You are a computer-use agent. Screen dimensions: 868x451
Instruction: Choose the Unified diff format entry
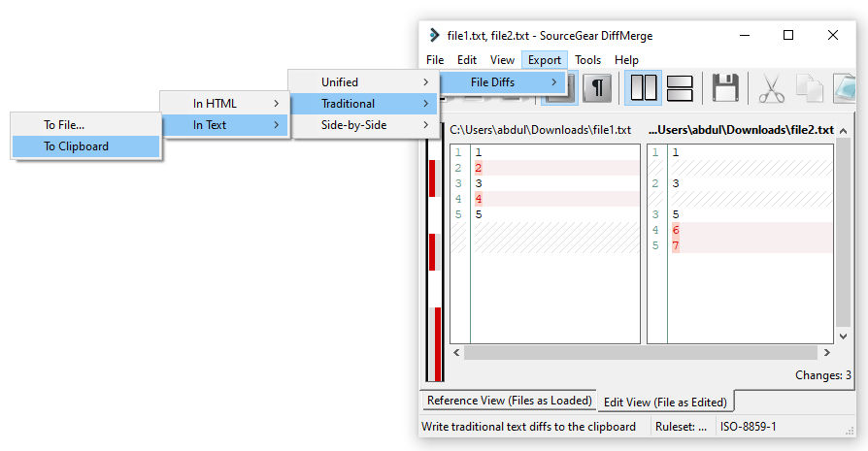point(363,81)
